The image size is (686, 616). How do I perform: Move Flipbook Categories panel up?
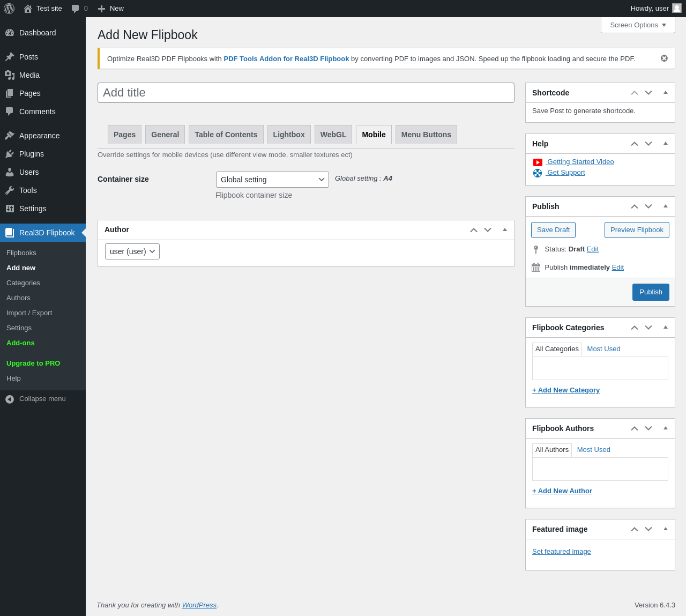tap(635, 328)
